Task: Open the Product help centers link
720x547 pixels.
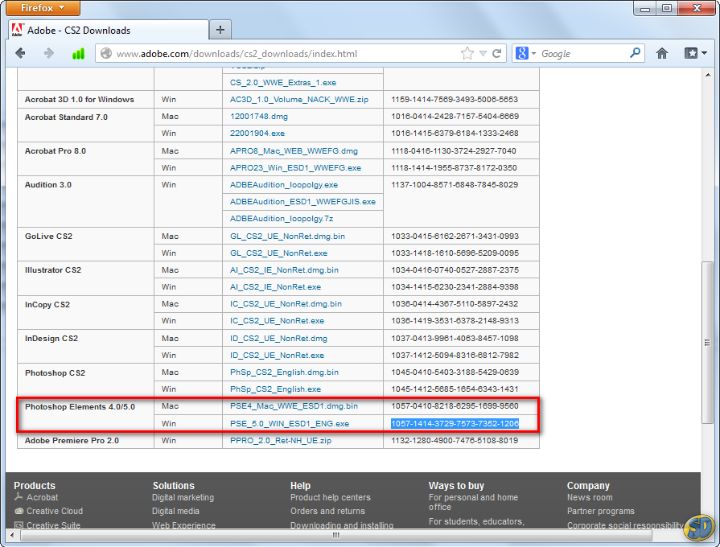Action: (330, 497)
